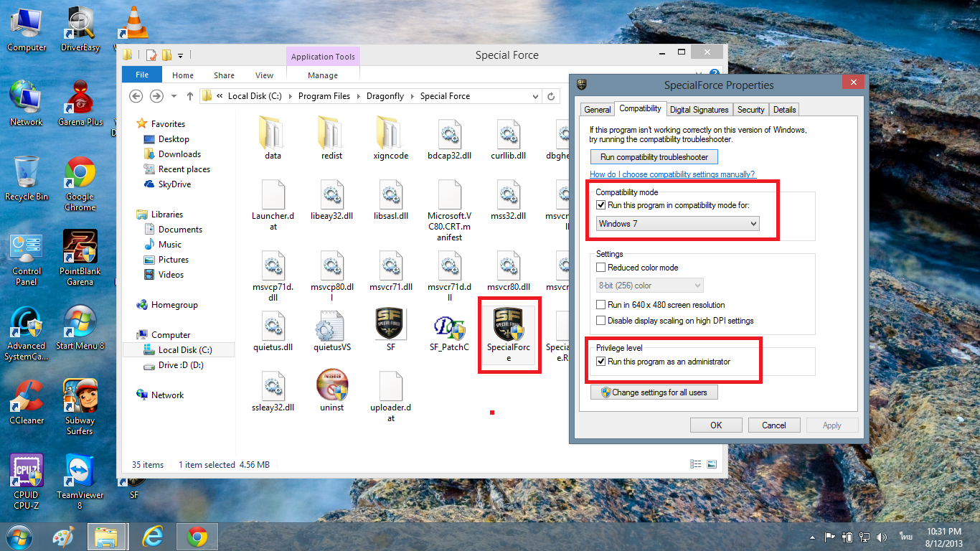This screenshot has height=551, width=980.
Task: Open Paint from the taskbar
Action: click(x=63, y=537)
